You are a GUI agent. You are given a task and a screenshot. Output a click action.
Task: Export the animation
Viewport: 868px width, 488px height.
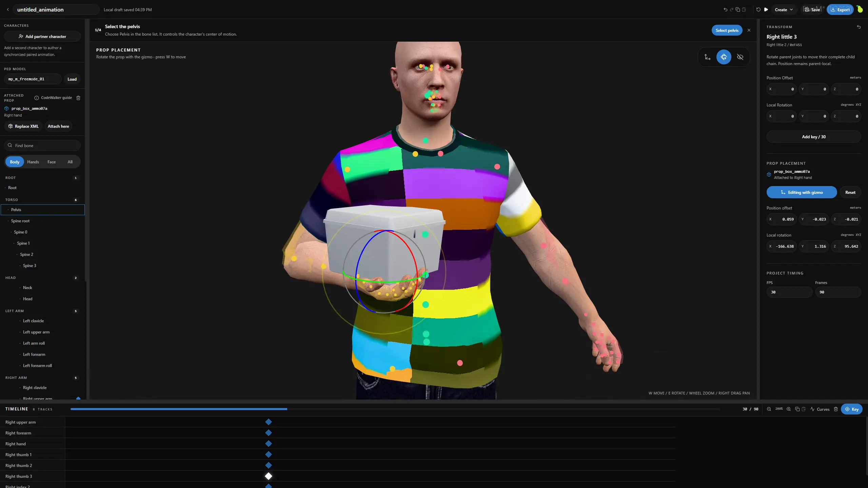(x=840, y=9)
